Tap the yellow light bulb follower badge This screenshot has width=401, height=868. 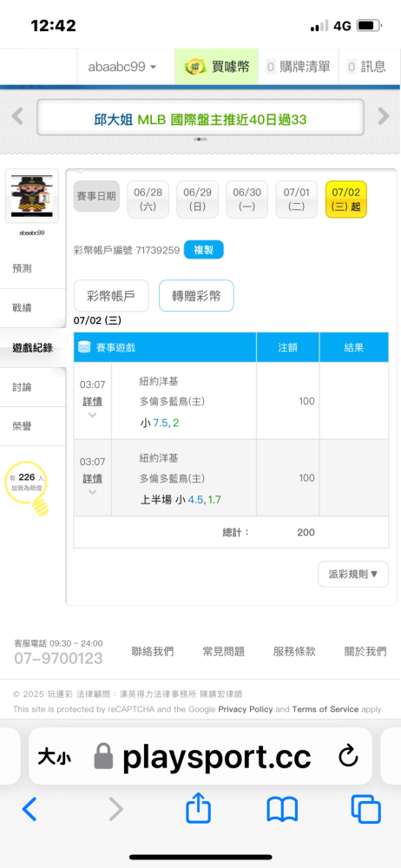[26, 485]
